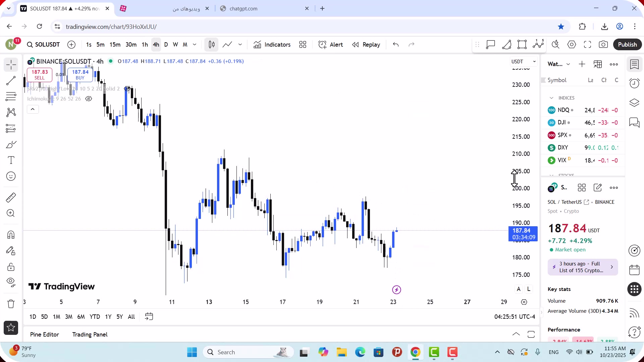
Task: Click the 187.83 SELL button
Action: point(40,75)
